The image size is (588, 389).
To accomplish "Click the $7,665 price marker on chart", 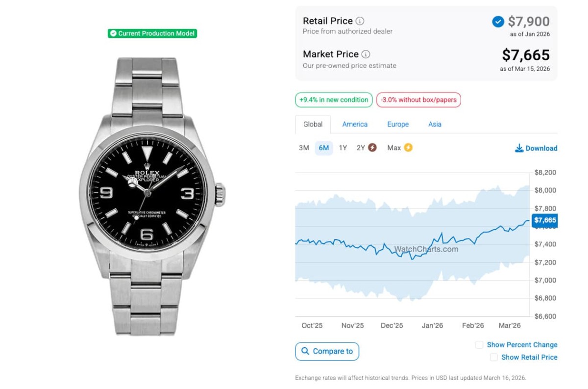I will coord(544,221).
